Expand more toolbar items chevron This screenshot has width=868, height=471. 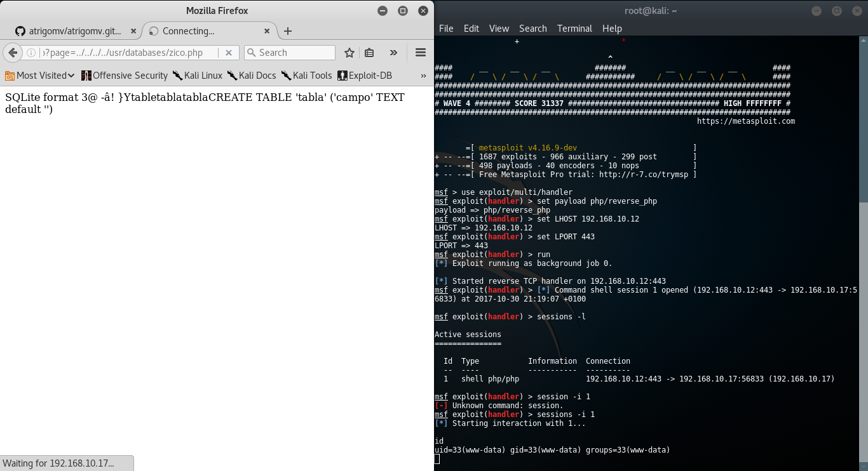point(393,53)
